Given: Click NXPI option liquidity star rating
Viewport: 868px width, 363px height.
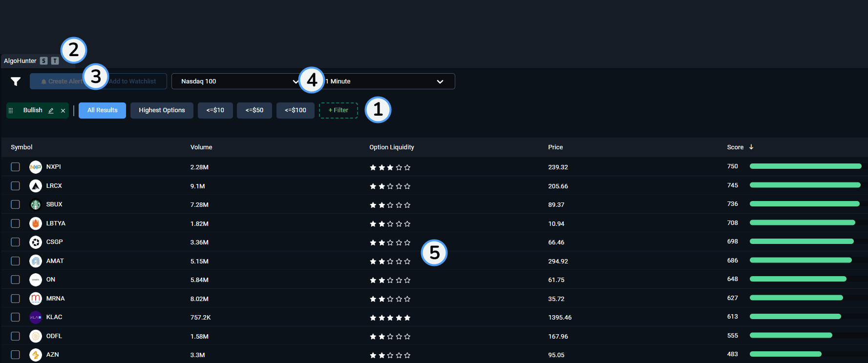Looking at the screenshot, I should click(x=390, y=167).
